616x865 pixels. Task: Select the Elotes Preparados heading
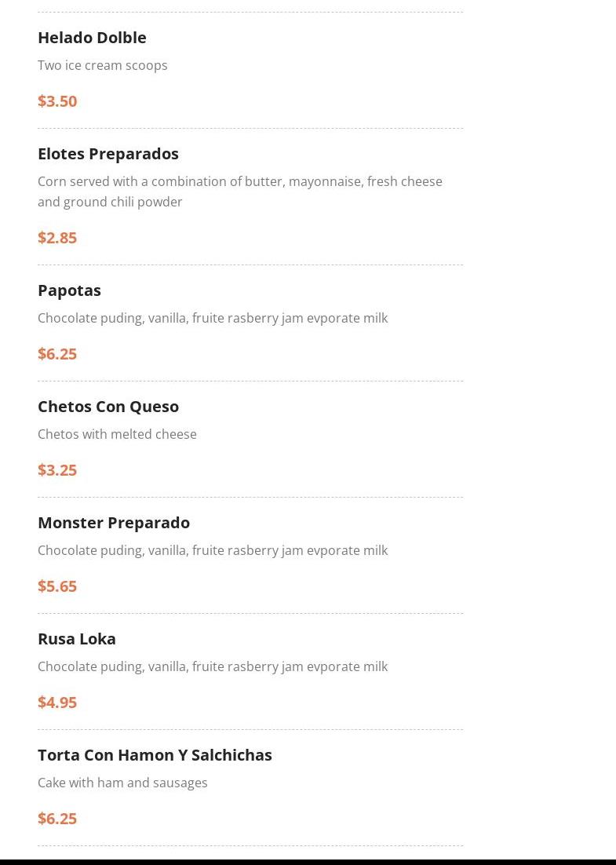coord(108,154)
